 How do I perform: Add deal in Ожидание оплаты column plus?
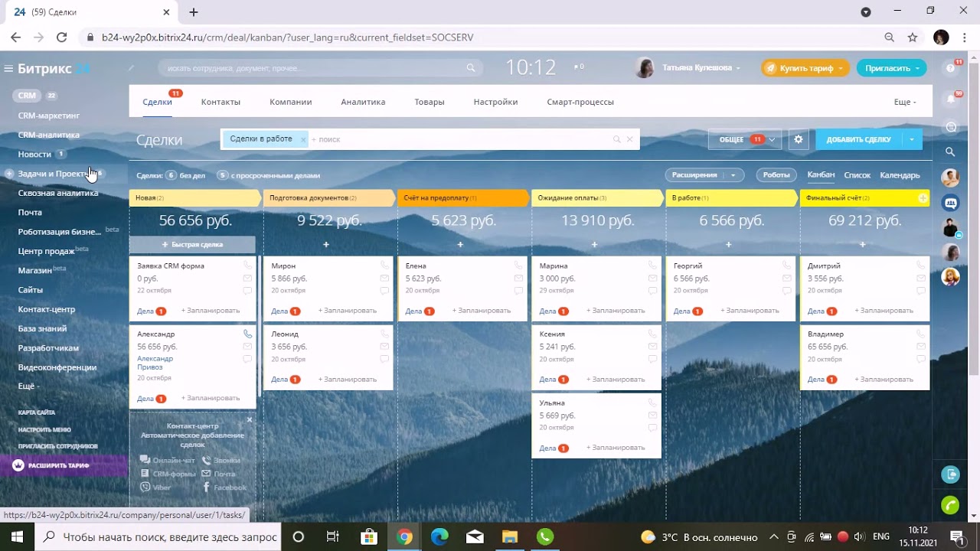tap(594, 245)
